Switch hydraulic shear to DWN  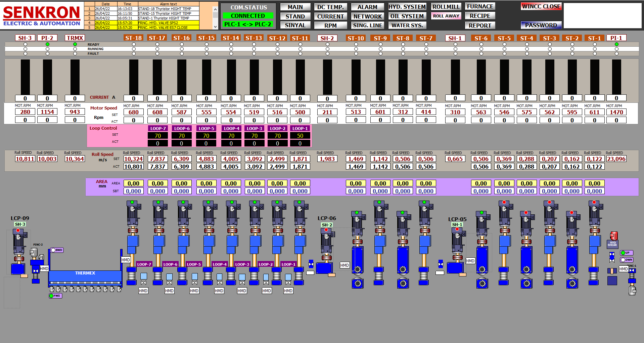tap(626, 260)
